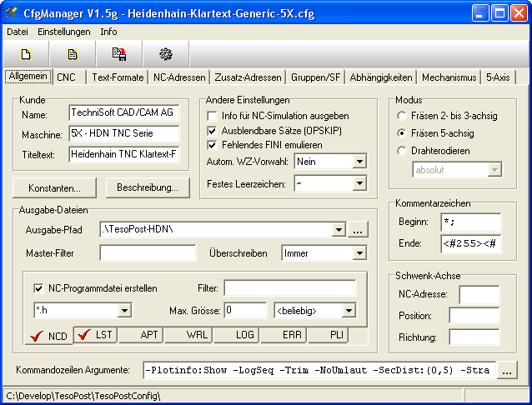The width and height of the screenshot is (532, 405).
Task: Click the CfgManager hammer icon in title bar
Action: point(12,12)
